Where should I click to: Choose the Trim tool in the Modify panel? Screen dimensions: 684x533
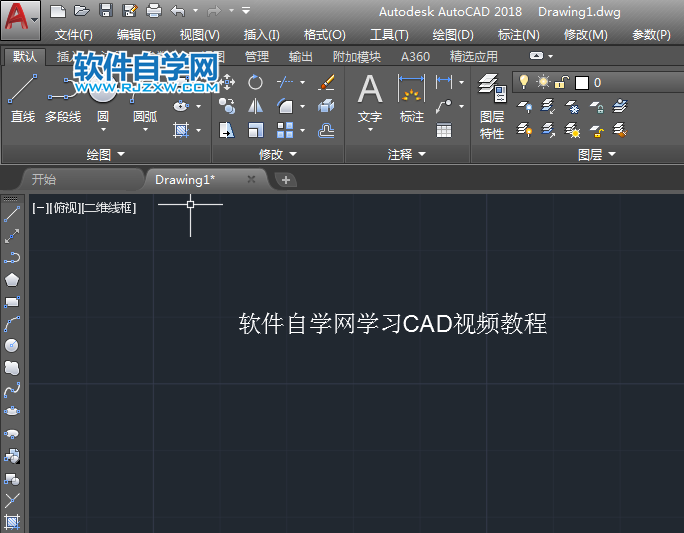tap(285, 82)
